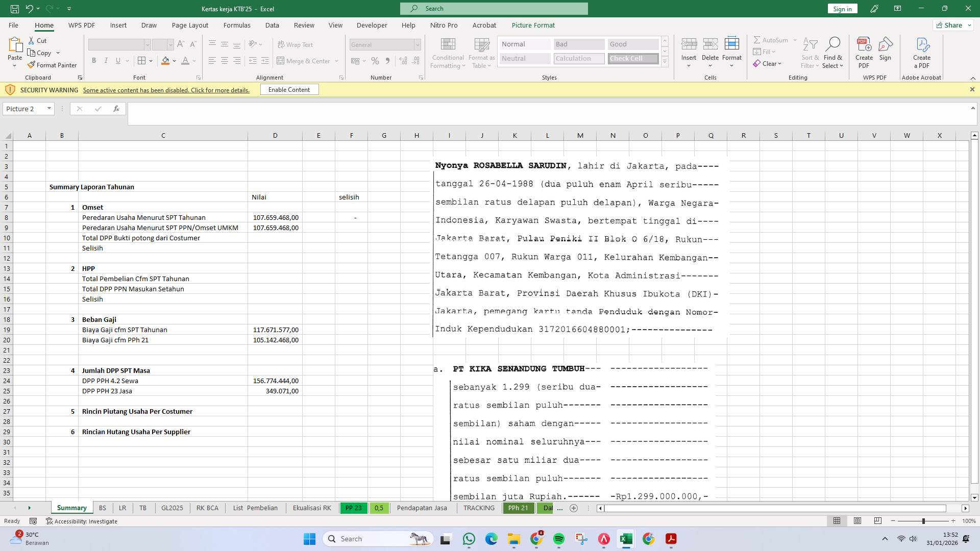
Task: Switch to the Formulas ribbon tab
Action: click(237, 25)
